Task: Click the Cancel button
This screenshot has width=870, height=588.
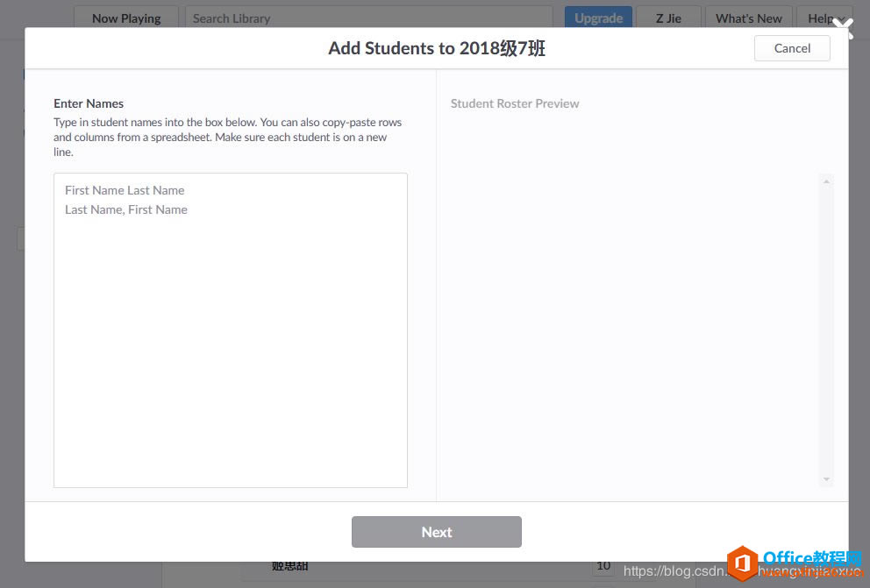Action: [x=791, y=48]
